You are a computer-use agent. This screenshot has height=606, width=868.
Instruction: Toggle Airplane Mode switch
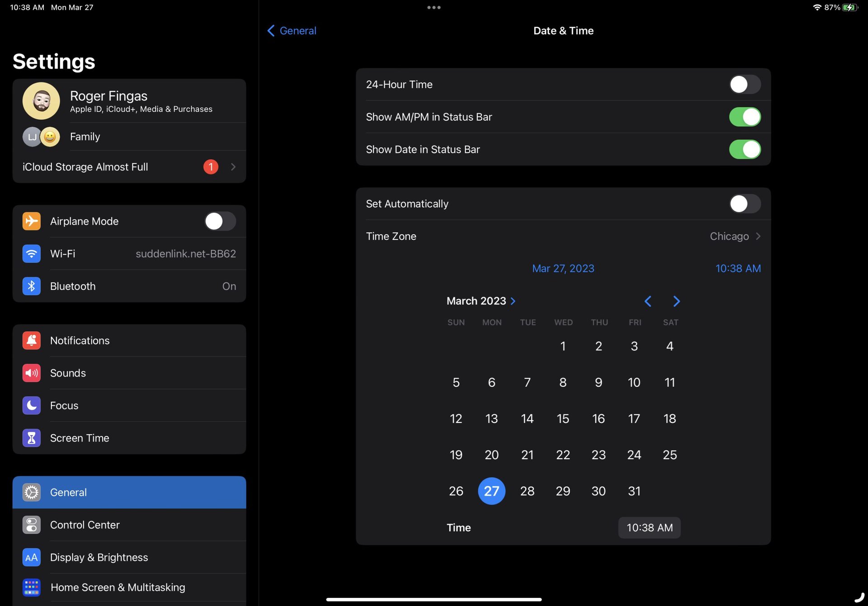[x=220, y=221]
